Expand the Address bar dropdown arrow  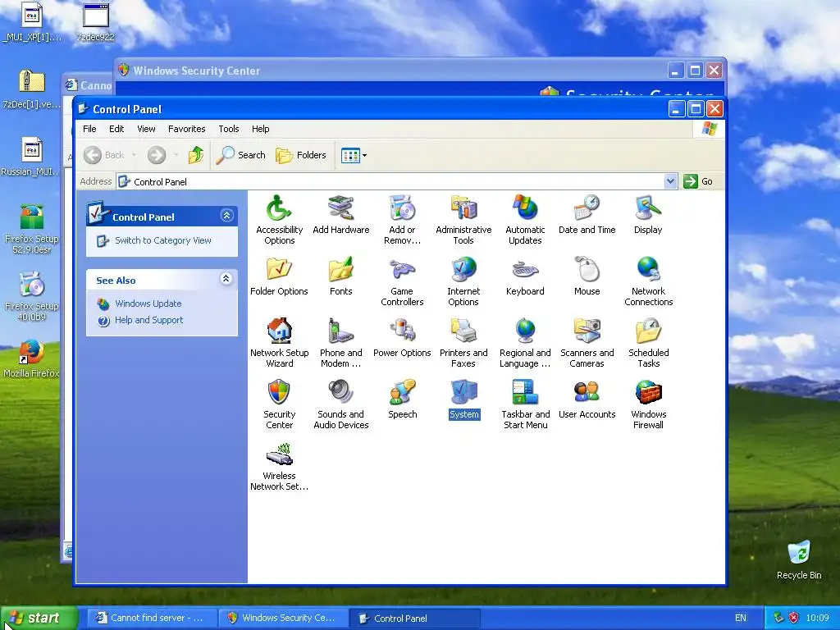tap(670, 181)
